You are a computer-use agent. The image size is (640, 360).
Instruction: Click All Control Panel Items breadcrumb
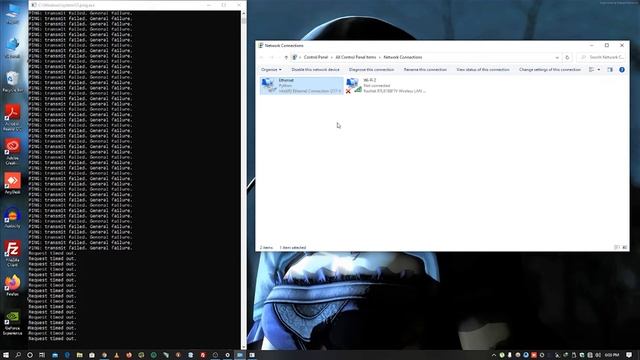(356, 58)
